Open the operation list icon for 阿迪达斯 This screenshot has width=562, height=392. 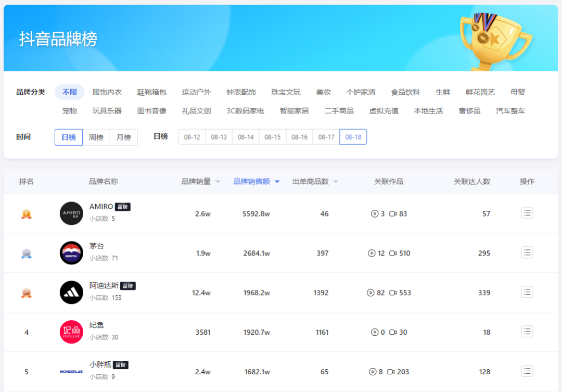click(x=527, y=292)
